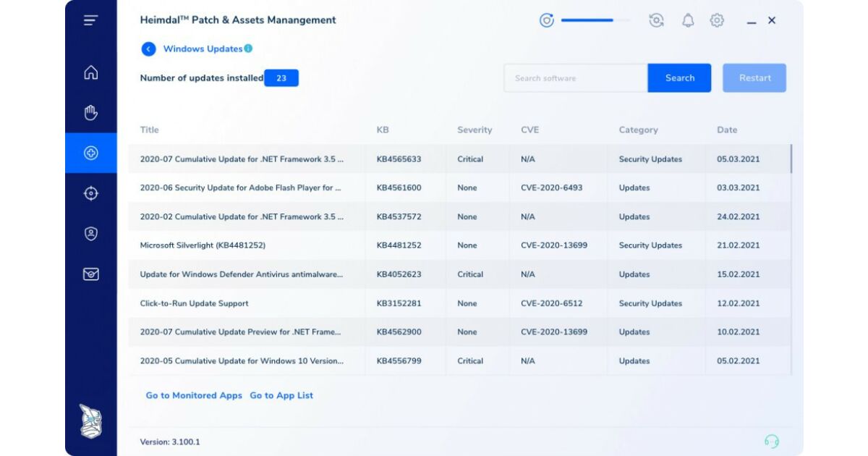Go to the Home sidebar icon
This screenshot has height=456, width=868.
(90, 72)
